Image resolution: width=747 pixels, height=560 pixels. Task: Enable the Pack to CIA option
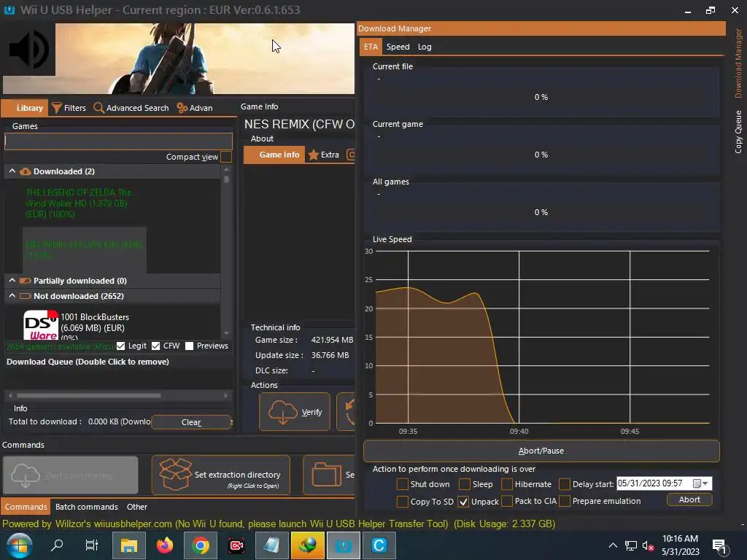(x=507, y=502)
